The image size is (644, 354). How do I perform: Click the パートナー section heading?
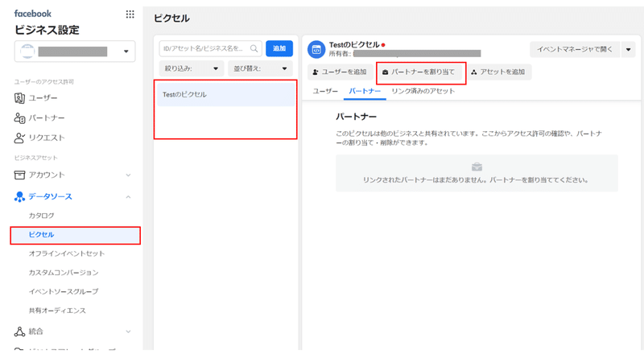tap(356, 117)
